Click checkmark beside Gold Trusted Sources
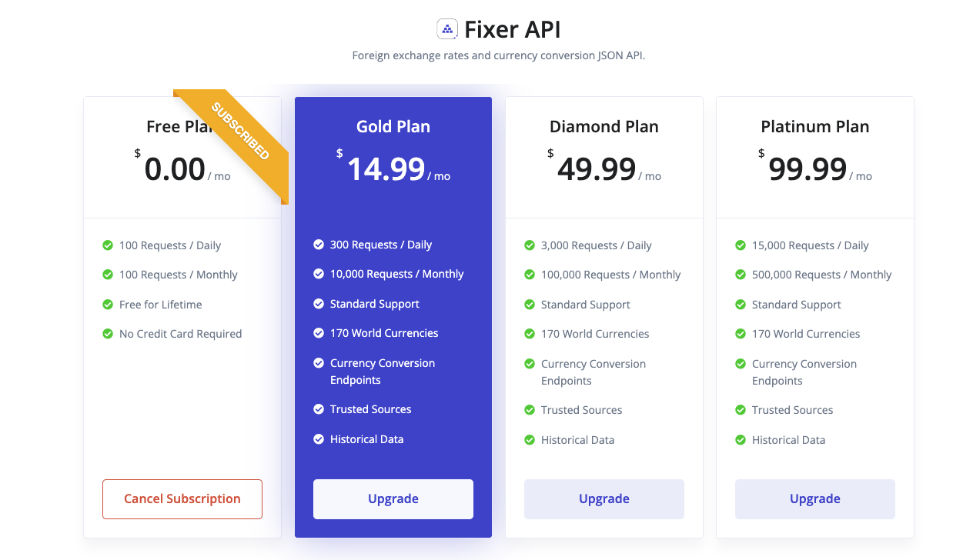This screenshot has width=963, height=560. 319,409
